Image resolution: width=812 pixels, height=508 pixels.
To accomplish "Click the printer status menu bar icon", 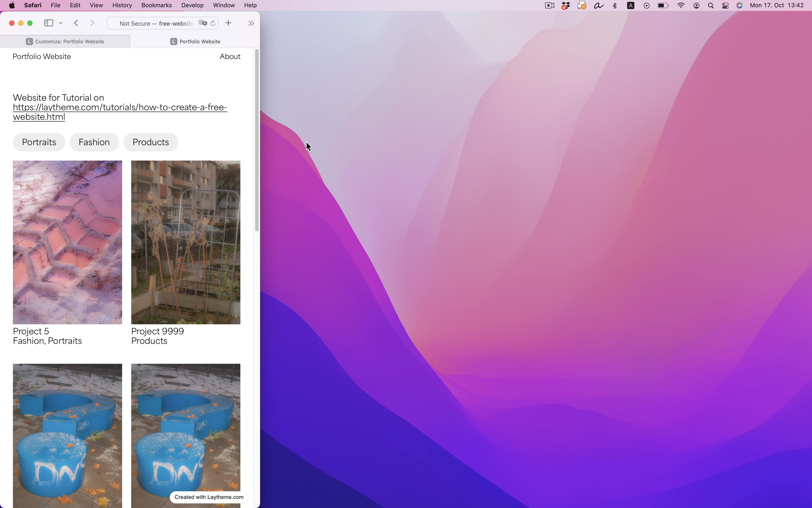I will 582,5.
